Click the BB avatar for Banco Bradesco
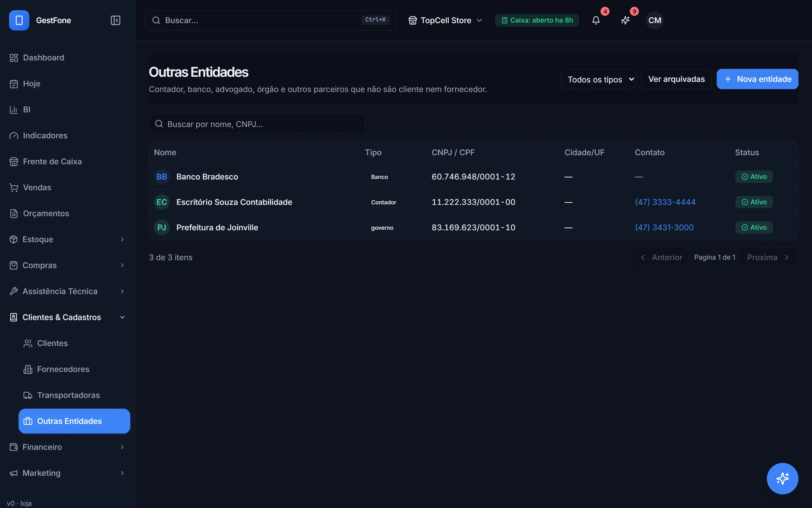The width and height of the screenshot is (812, 508). tap(162, 177)
